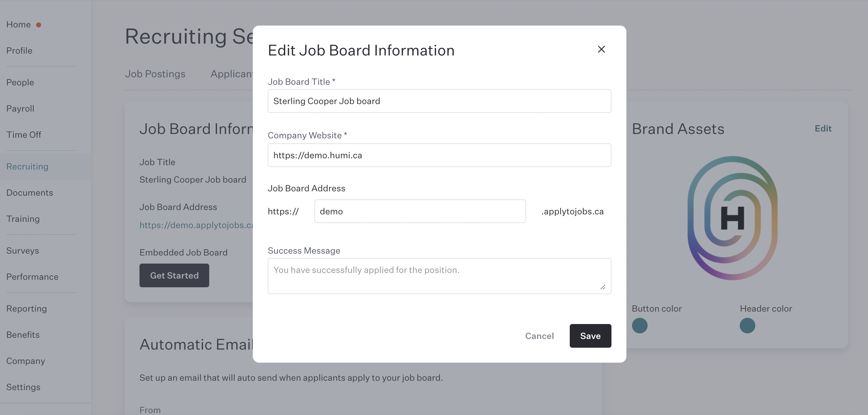This screenshot has width=868, height=415.
Task: Close the Edit Job Board Information dialog
Action: click(x=601, y=49)
